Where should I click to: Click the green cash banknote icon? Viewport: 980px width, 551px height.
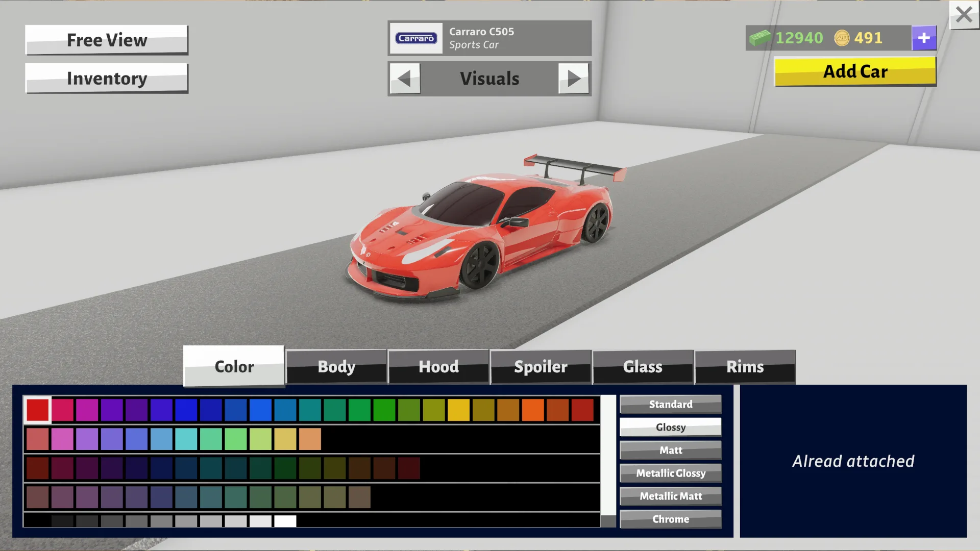(761, 38)
